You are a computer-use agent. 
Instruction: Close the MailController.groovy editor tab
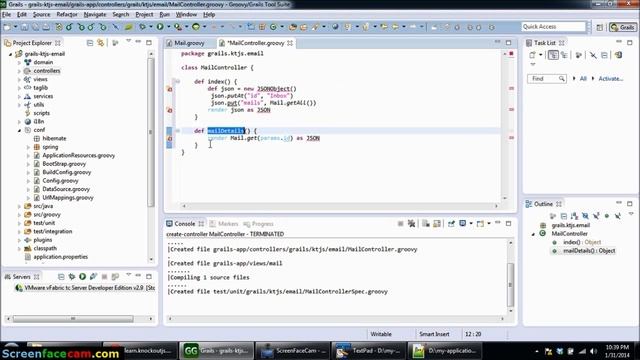pos(290,43)
